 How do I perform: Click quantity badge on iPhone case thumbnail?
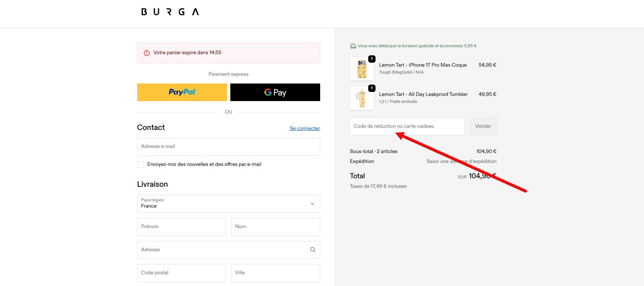pyautogui.click(x=372, y=59)
